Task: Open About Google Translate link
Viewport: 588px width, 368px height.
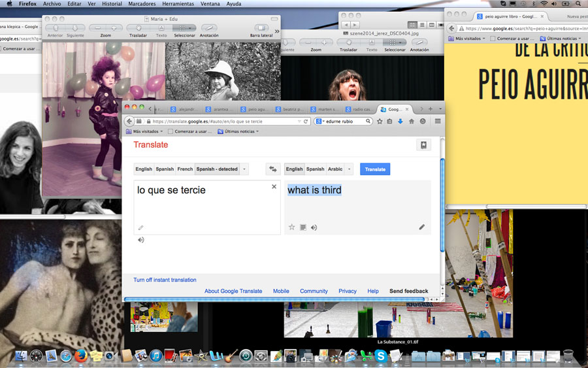Action: (x=233, y=291)
